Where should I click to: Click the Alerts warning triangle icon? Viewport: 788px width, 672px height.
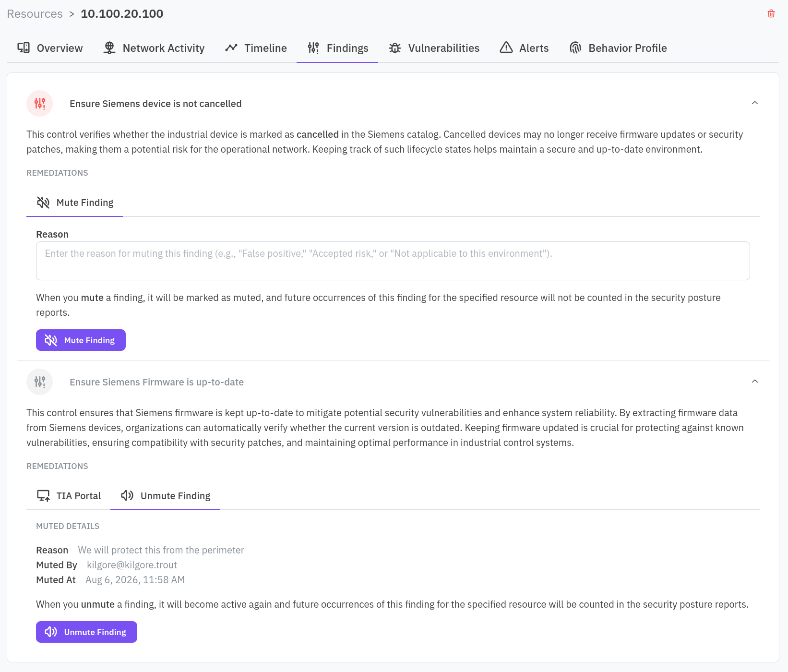click(x=506, y=48)
